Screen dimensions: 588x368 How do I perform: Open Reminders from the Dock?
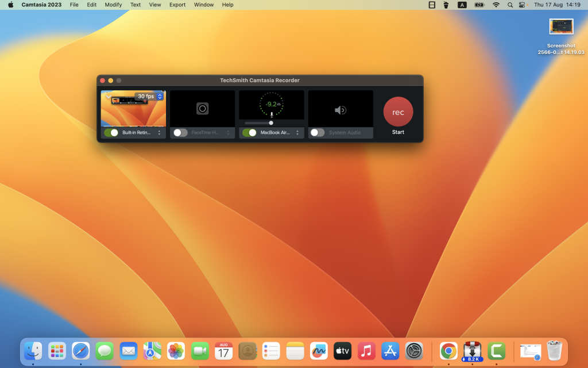(x=271, y=351)
